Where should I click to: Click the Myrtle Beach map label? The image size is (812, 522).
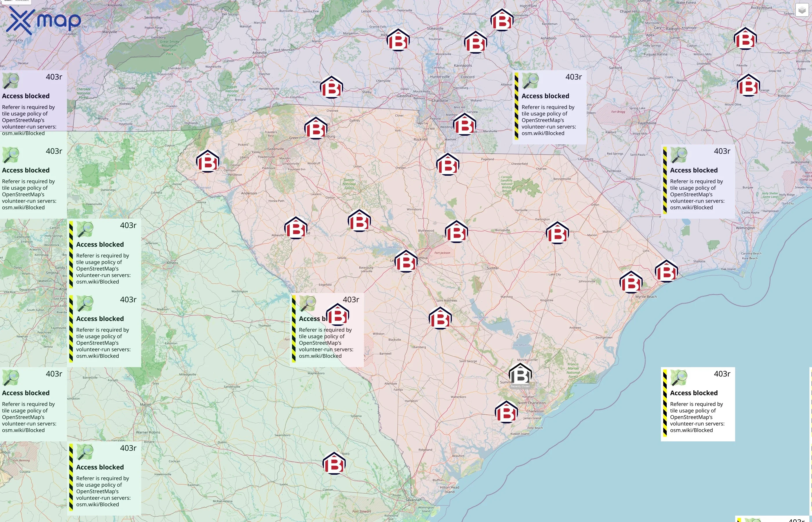coord(646,297)
